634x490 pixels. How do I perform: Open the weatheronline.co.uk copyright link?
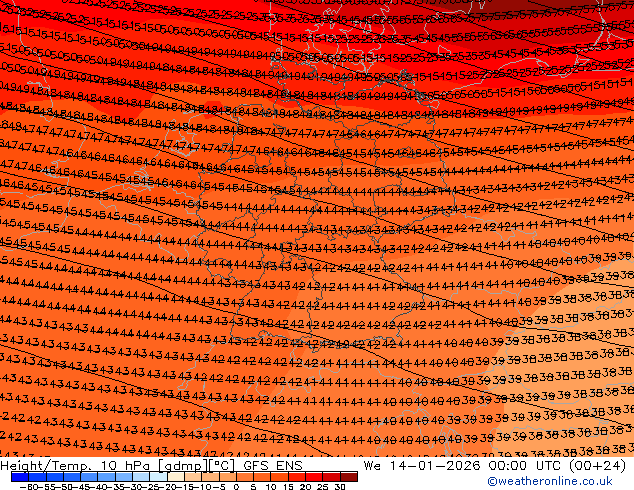point(550,481)
